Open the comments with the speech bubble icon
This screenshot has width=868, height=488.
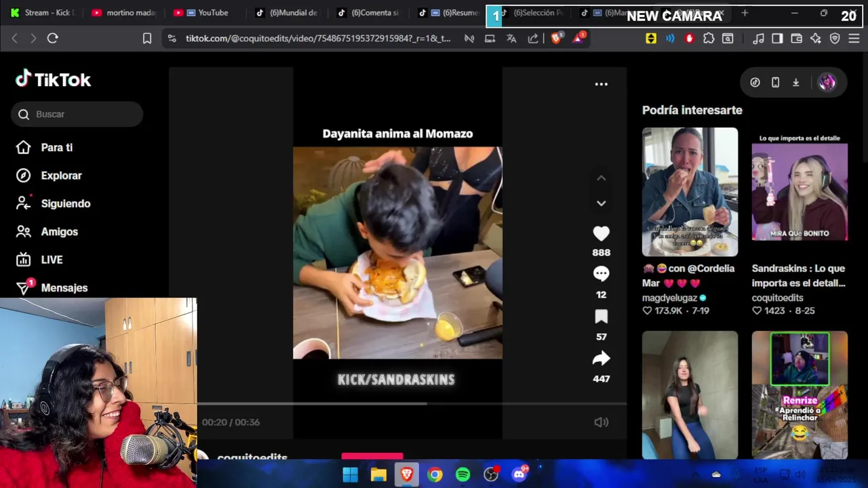coord(601,274)
